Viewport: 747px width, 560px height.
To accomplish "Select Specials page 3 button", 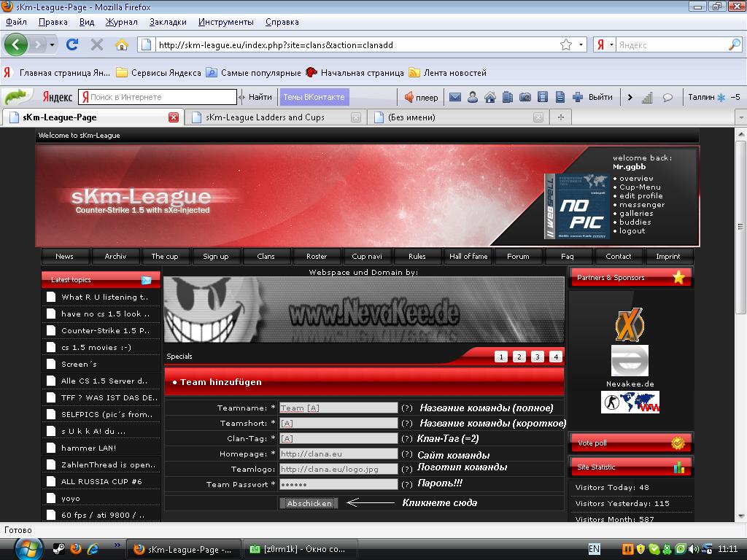I will click(x=538, y=357).
